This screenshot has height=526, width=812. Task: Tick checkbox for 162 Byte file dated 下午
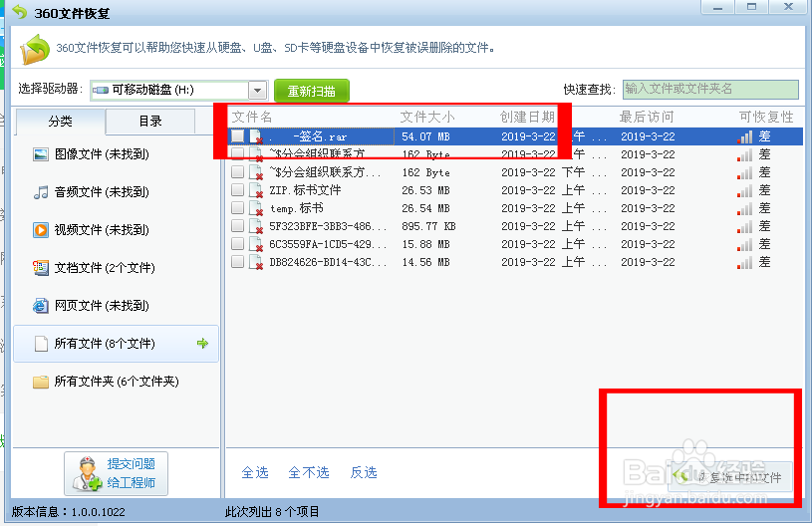237,172
